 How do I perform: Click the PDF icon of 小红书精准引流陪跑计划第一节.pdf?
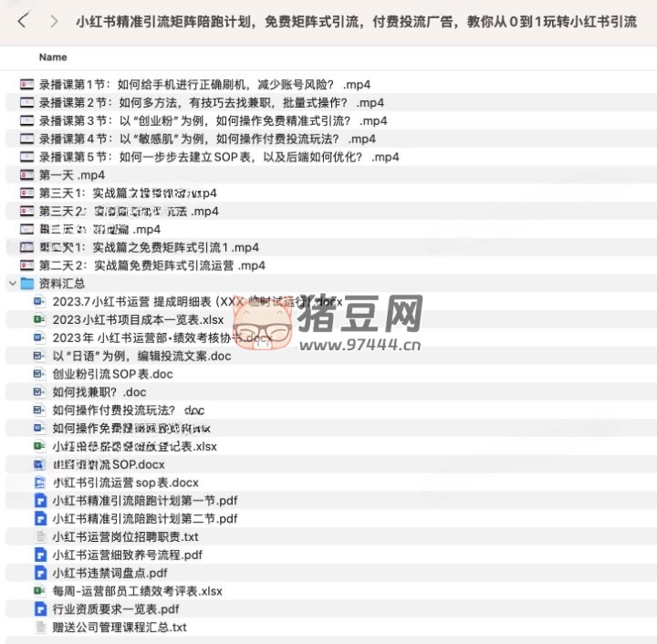(x=40, y=500)
